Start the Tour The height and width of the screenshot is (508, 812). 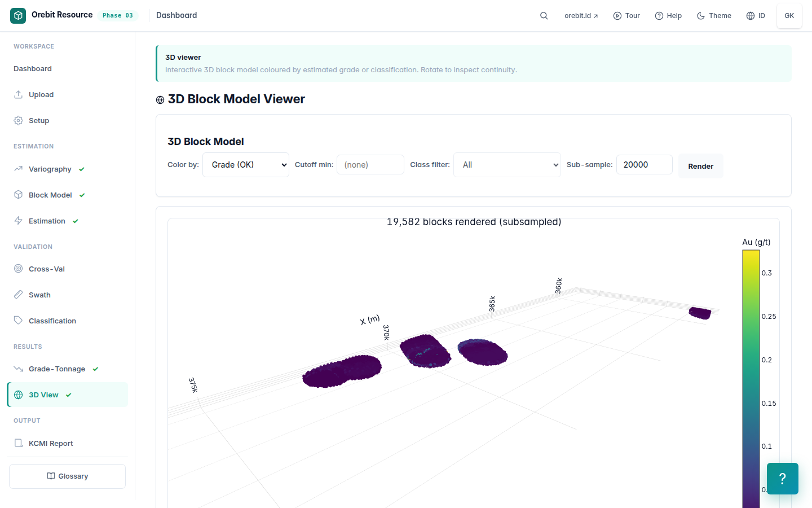626,16
